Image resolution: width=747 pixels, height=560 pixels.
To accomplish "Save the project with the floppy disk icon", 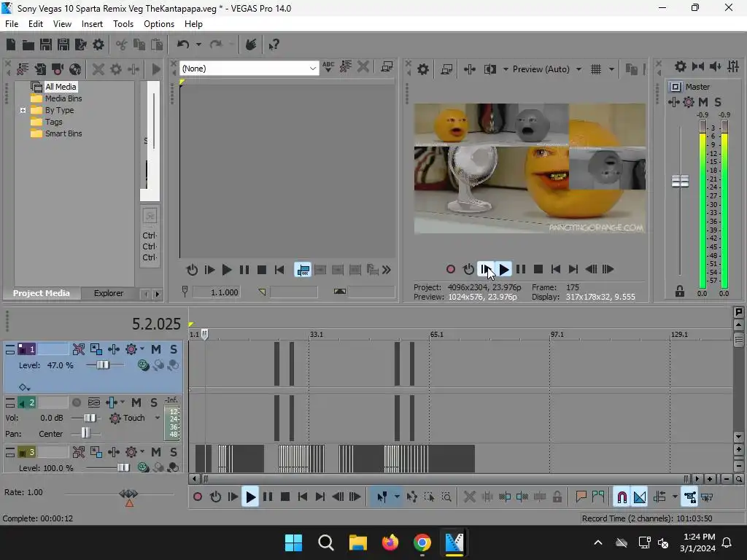I will (46, 44).
